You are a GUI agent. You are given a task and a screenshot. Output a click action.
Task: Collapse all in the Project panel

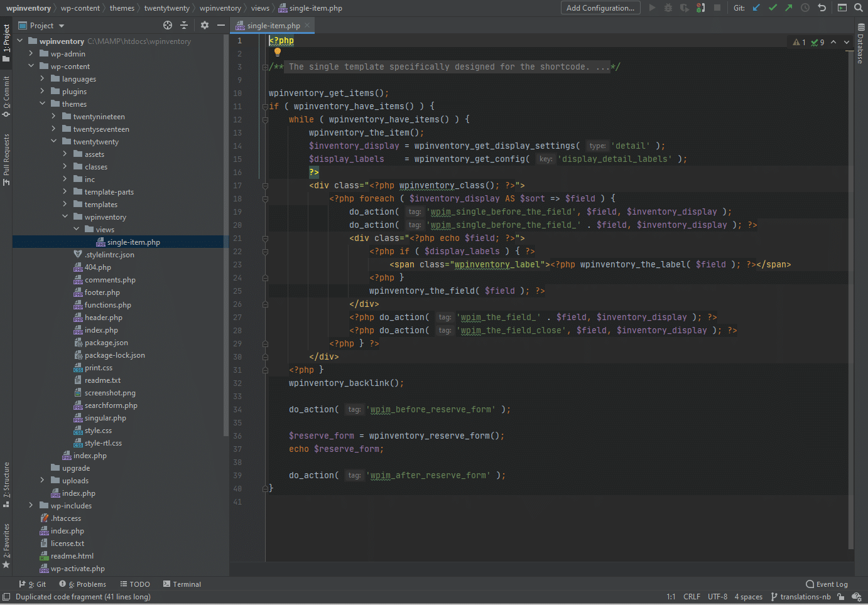pos(184,26)
